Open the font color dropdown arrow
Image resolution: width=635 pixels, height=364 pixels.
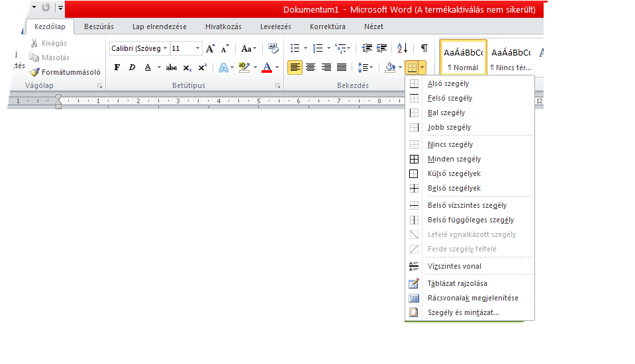click(277, 68)
